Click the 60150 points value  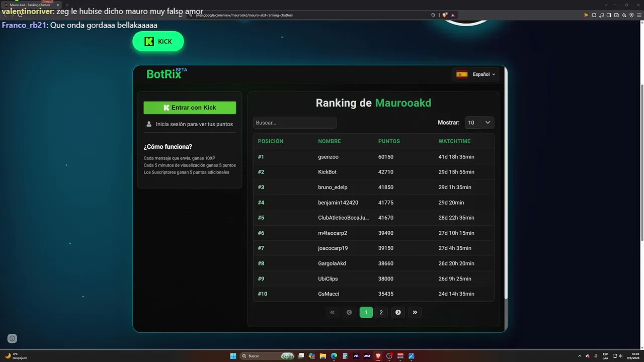coord(386,157)
